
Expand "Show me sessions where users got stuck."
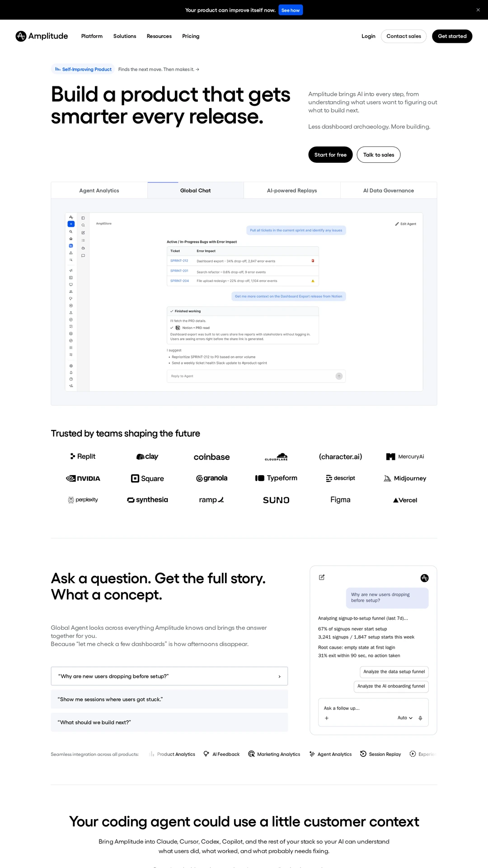pyautogui.click(x=169, y=699)
